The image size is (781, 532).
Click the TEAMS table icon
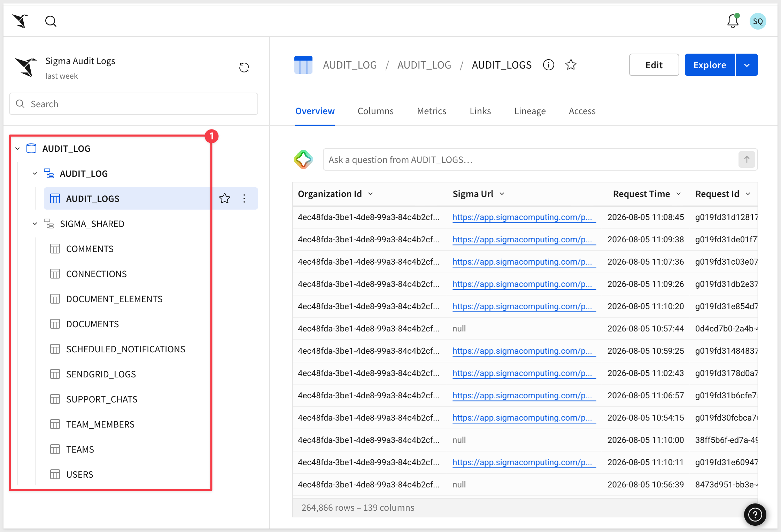click(x=55, y=449)
